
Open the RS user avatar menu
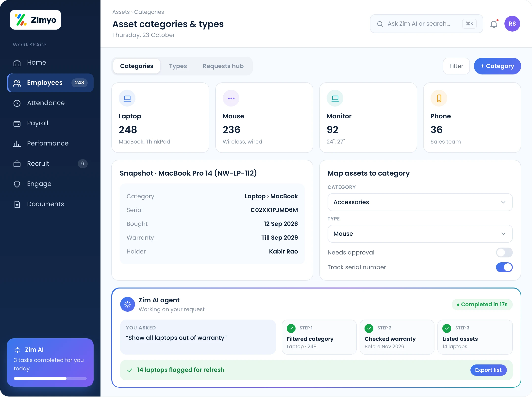(512, 24)
